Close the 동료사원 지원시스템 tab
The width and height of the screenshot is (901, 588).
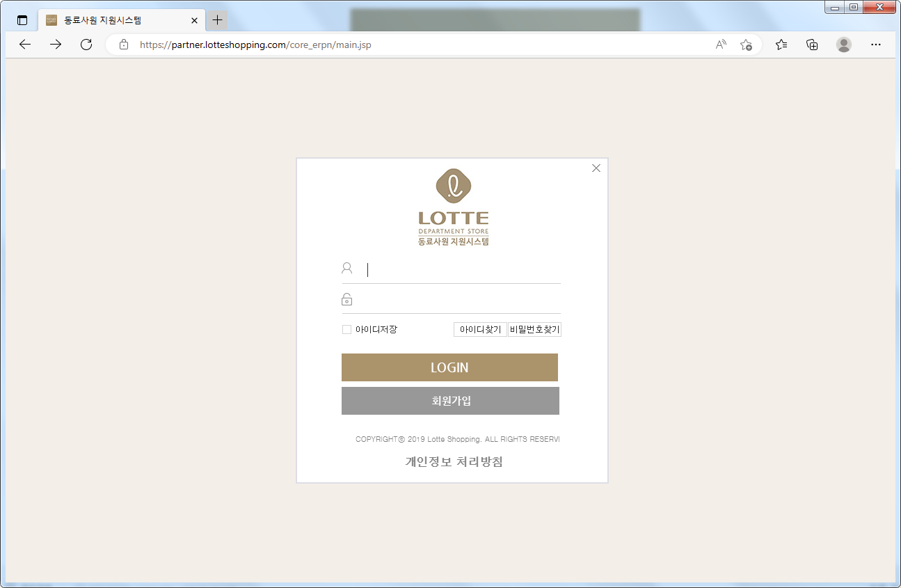(194, 20)
